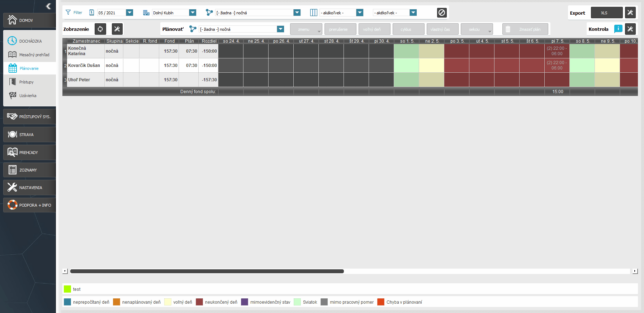Click the vlastný čas button

click(x=442, y=29)
